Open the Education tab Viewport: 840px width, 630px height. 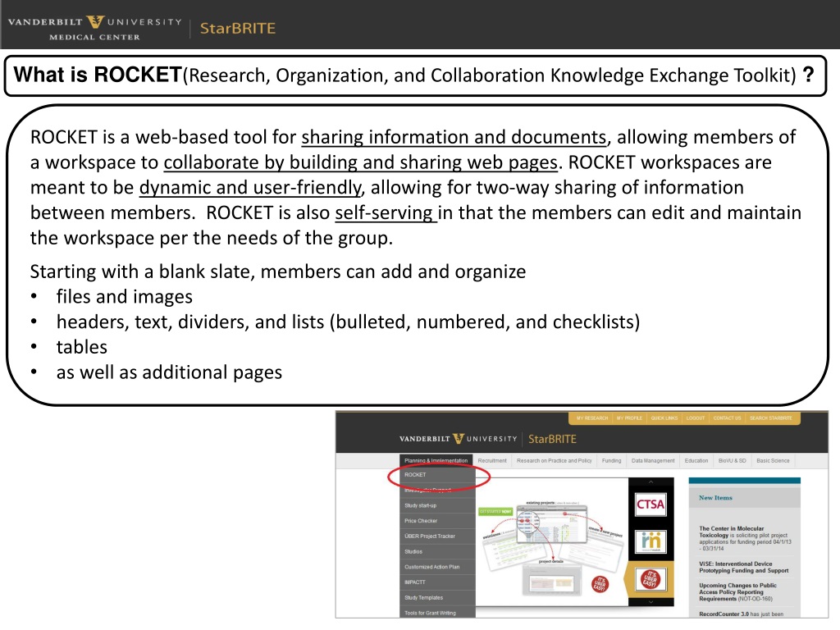pyautogui.click(x=696, y=461)
